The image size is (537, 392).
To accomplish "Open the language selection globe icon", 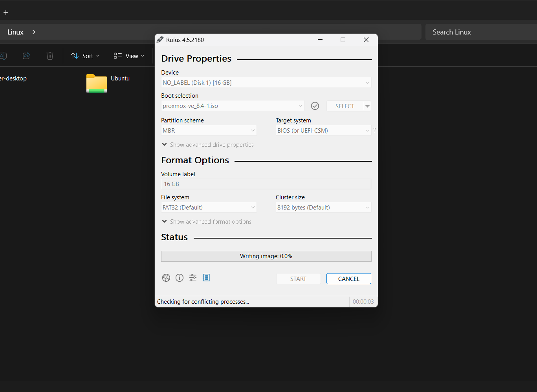I will pos(166,277).
